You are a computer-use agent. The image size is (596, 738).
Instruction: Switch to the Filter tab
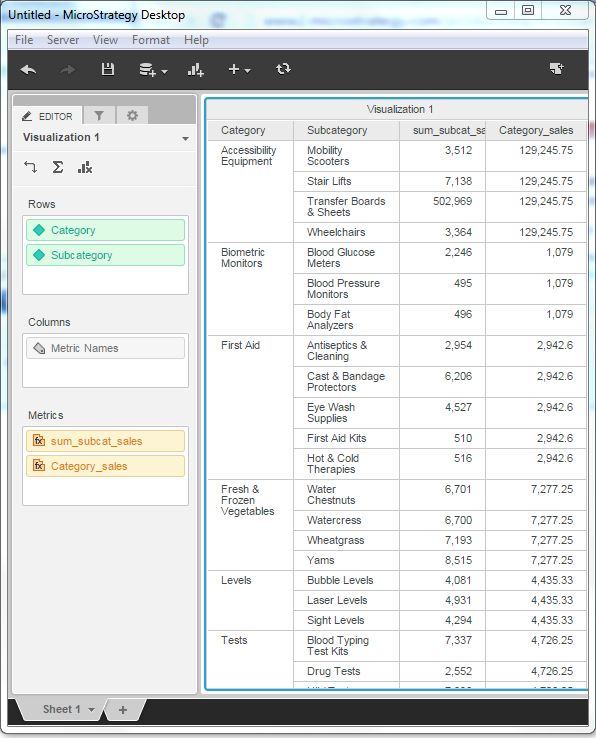(99, 115)
